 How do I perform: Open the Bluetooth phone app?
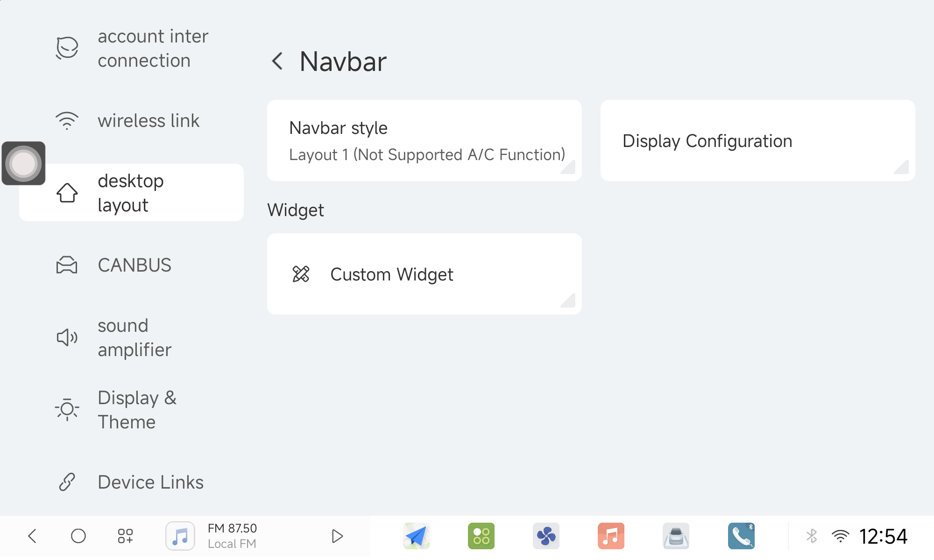[x=741, y=536]
